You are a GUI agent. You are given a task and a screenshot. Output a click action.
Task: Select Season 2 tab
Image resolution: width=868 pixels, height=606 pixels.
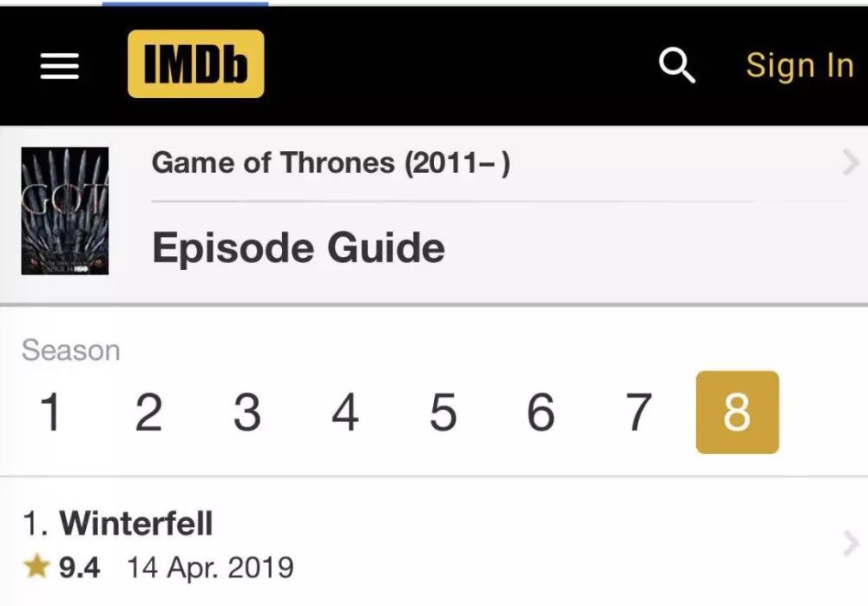[x=148, y=412]
